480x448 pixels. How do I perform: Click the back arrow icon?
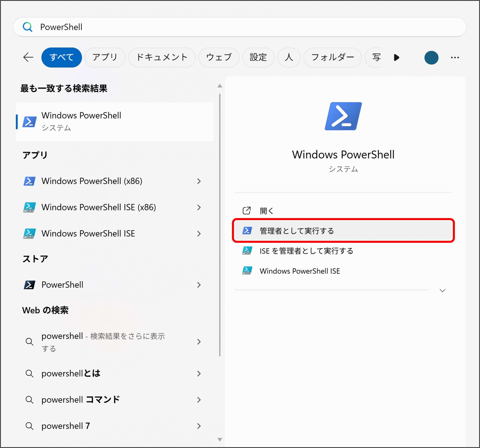point(28,57)
